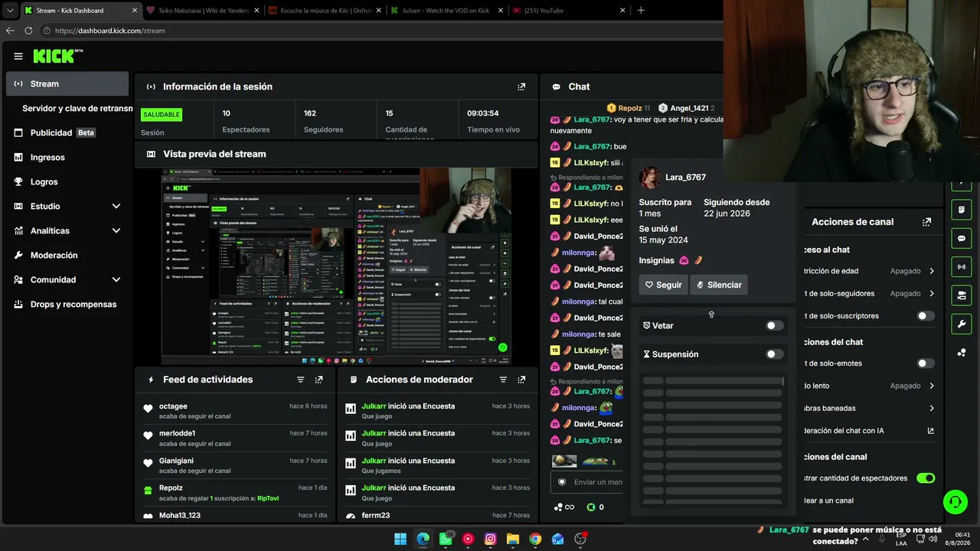
Task: Click the browser address bar URL
Action: (110, 31)
